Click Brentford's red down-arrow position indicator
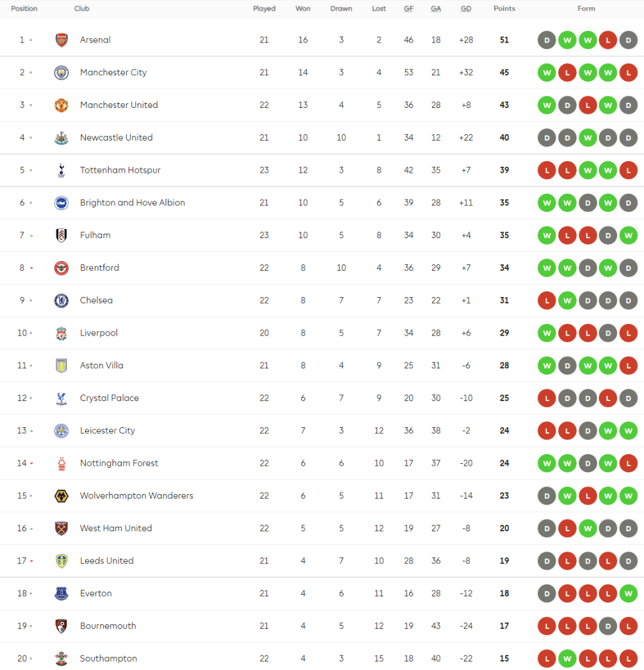644x670 pixels. coord(31,268)
